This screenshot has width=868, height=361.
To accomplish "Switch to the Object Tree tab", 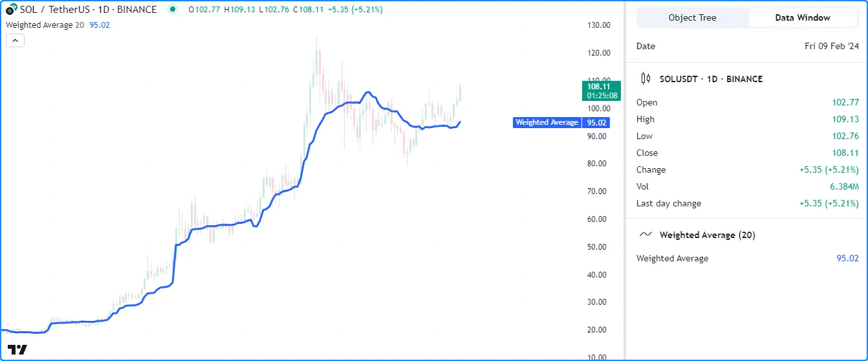I will tap(692, 17).
